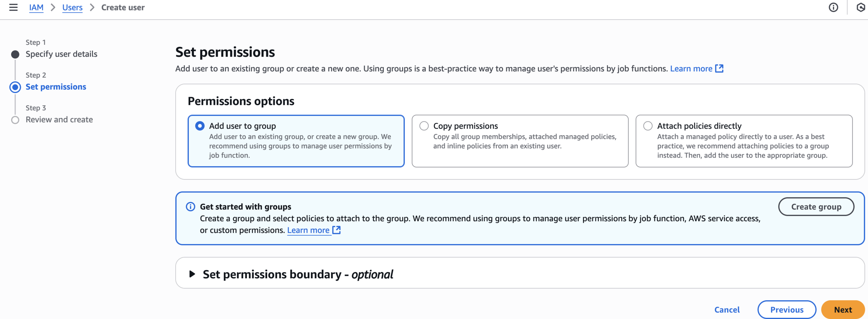Open the hamburger navigation menu
Screen dimensions: 868x319
(x=13, y=7)
